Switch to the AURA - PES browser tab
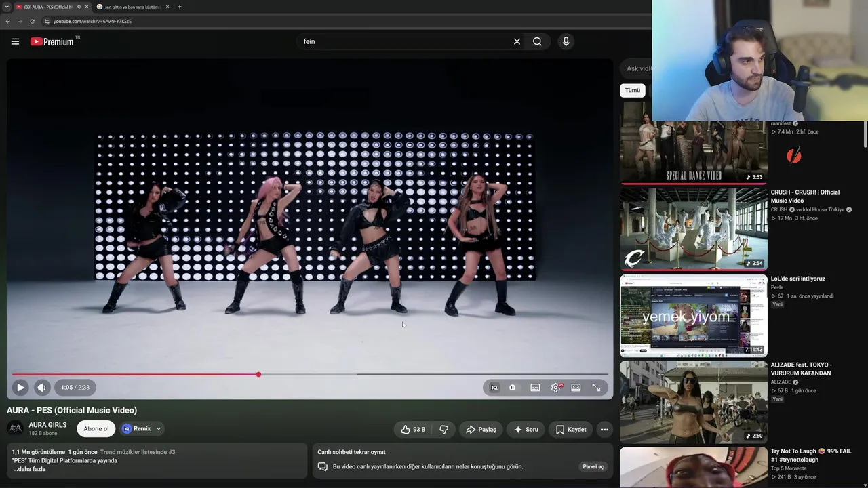Screen dimensions: 868x488 tap(47, 7)
